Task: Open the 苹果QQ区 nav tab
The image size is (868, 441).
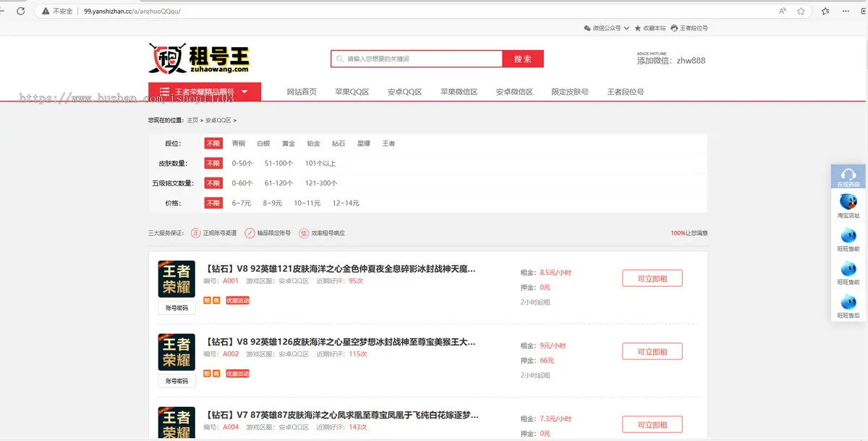Action: point(352,92)
